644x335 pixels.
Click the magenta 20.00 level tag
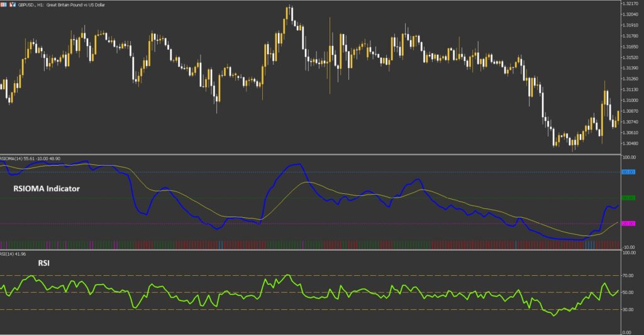coord(628,224)
